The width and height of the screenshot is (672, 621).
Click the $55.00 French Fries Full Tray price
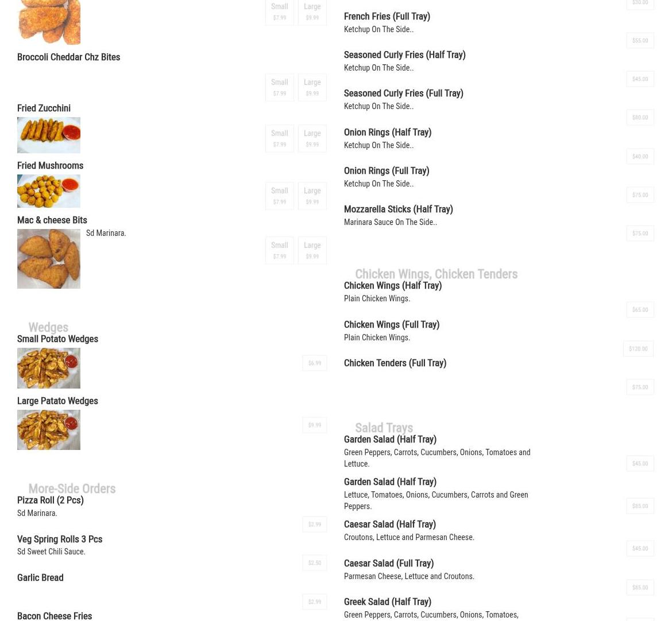tap(640, 40)
